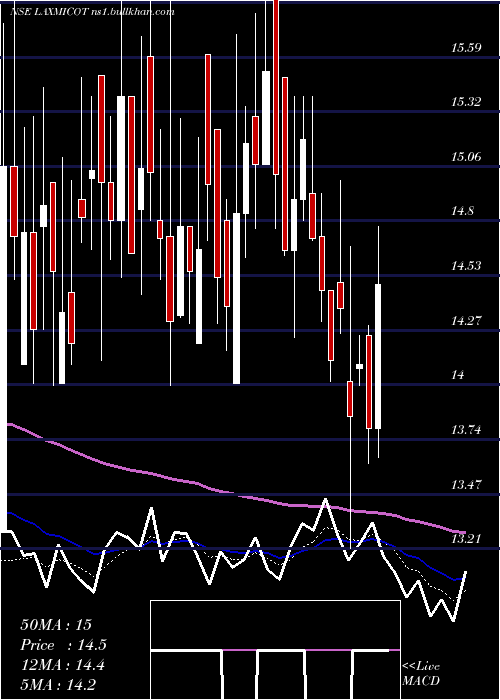The image size is (500, 700).
Task: Click the Price : 14.5 legend text
Action: pyautogui.click(x=63, y=645)
